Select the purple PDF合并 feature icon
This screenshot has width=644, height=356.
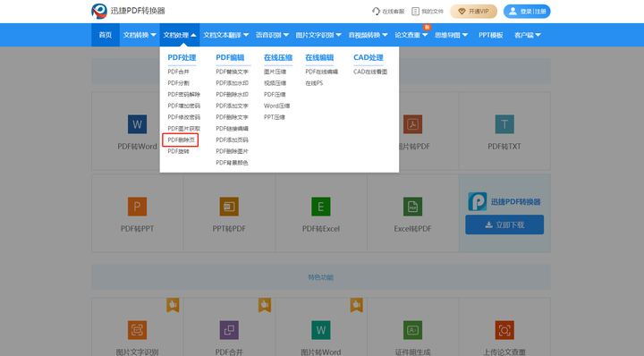(x=229, y=330)
